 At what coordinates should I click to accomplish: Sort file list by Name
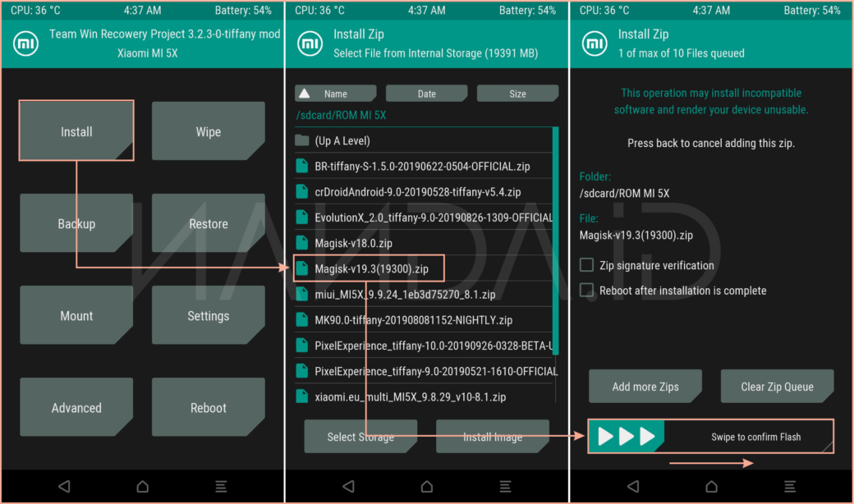(335, 94)
